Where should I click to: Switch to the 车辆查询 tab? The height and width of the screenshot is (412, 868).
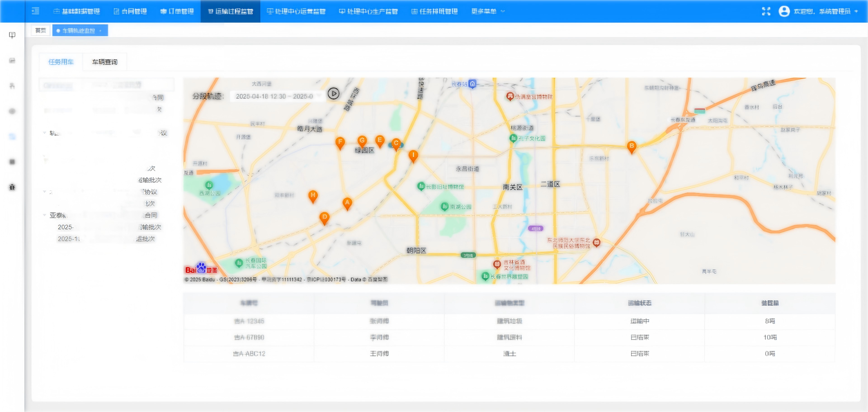pyautogui.click(x=105, y=62)
